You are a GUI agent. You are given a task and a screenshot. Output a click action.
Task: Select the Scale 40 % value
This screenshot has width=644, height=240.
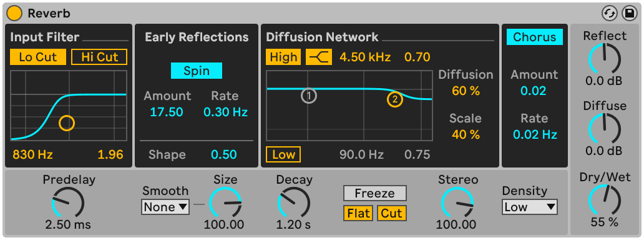(x=466, y=134)
